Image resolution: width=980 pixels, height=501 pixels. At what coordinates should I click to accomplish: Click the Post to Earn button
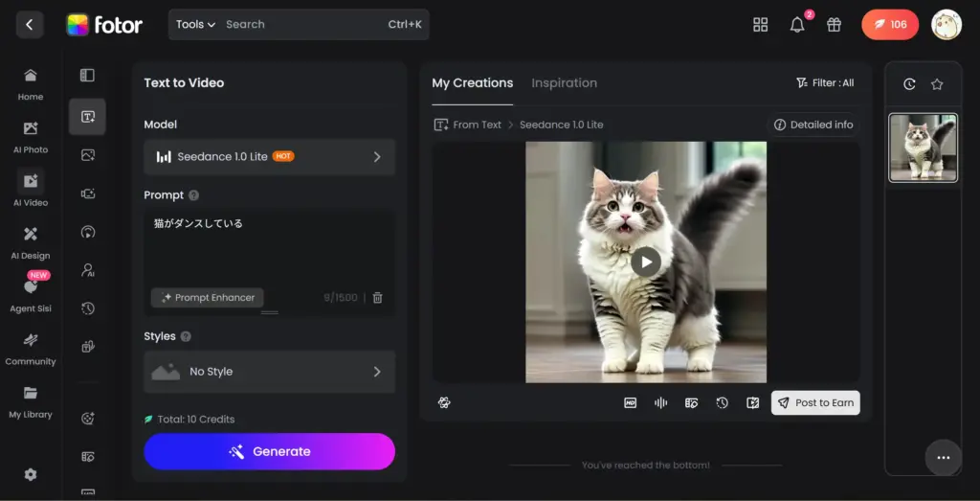(815, 403)
